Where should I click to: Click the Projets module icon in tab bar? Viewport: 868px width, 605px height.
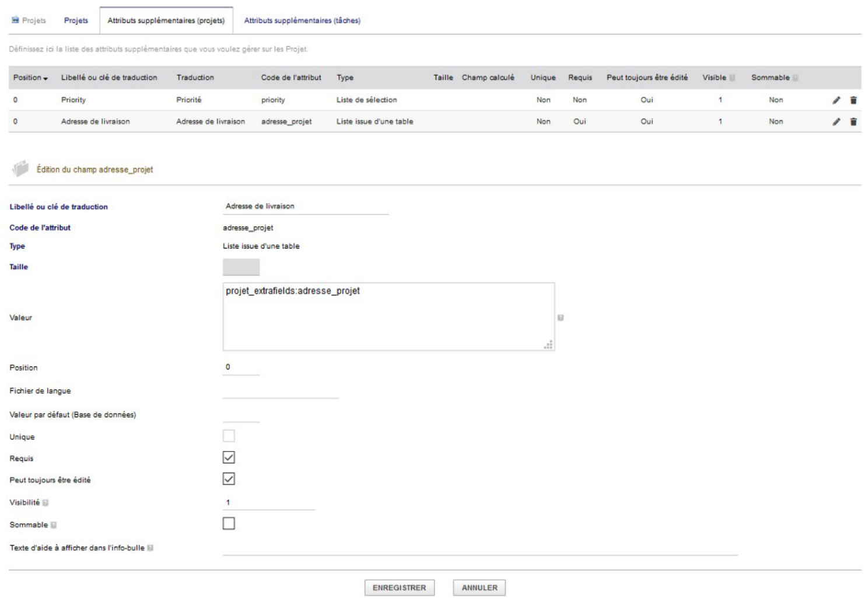pos(15,20)
